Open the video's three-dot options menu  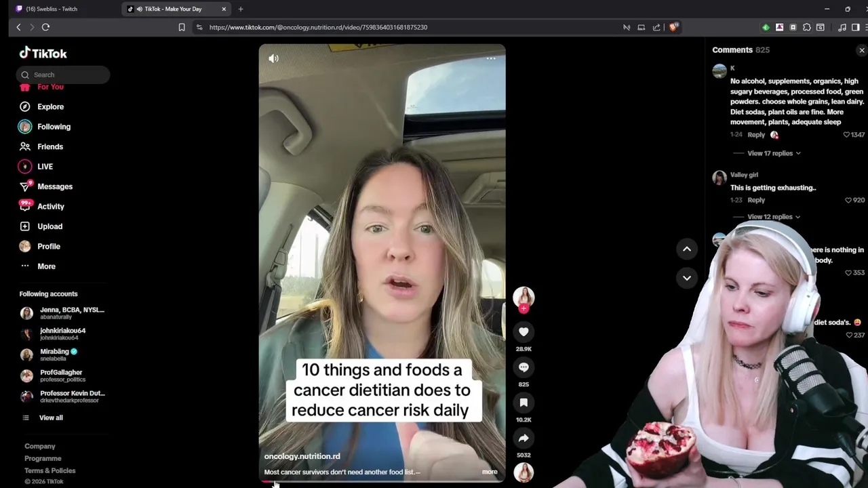coord(491,59)
